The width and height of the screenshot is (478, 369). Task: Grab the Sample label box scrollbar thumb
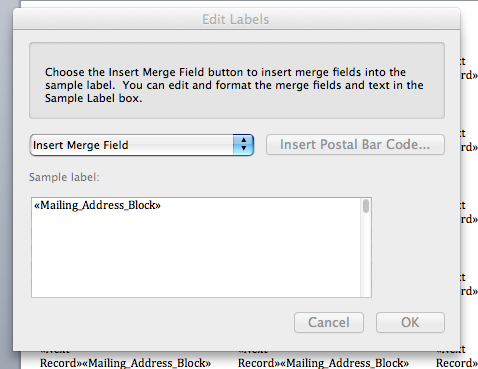[366, 206]
